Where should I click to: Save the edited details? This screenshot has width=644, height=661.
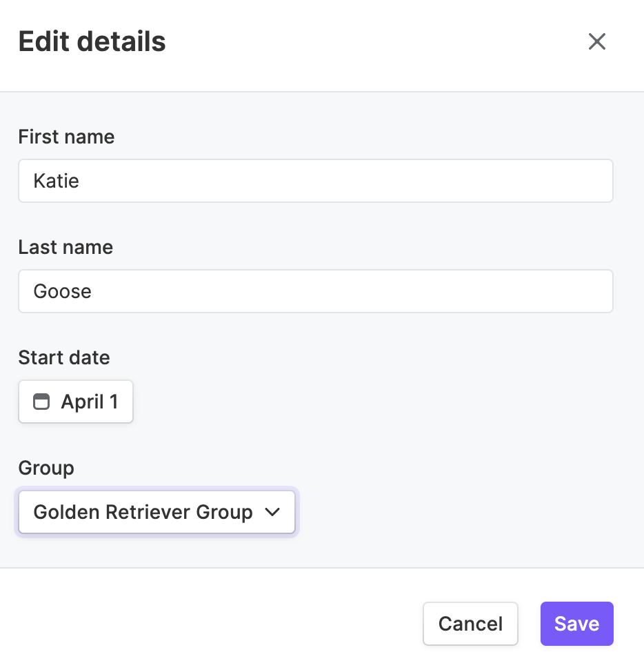[x=576, y=624]
